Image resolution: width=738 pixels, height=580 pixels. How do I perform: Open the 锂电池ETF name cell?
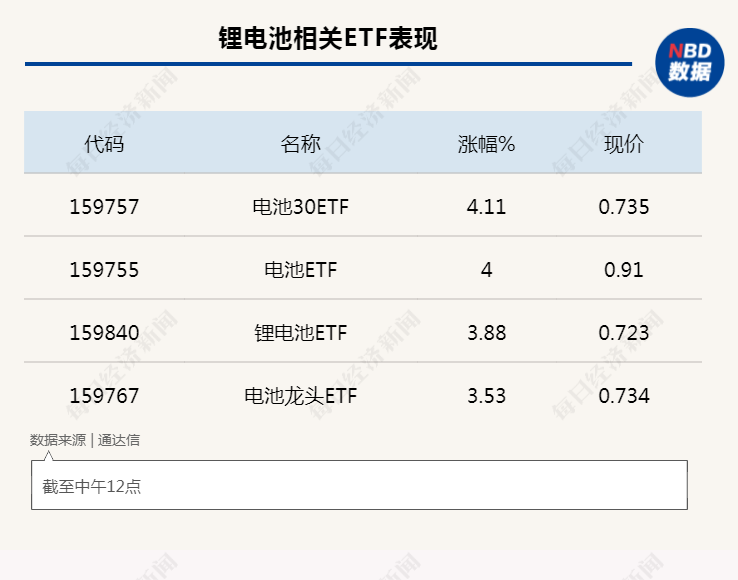tap(300, 333)
